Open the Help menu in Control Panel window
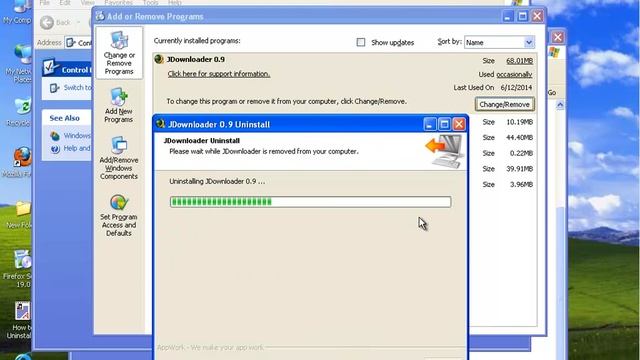The width and height of the screenshot is (640, 360). point(174,3)
